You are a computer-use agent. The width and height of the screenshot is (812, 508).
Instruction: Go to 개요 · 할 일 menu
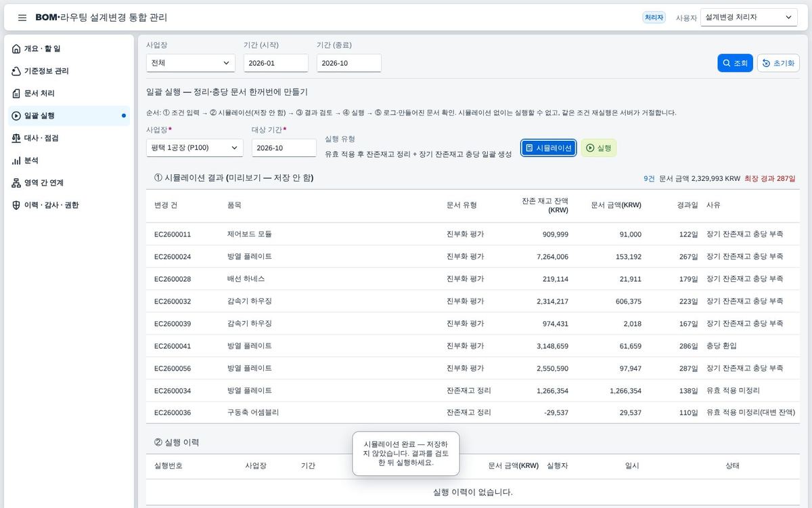tap(69, 49)
